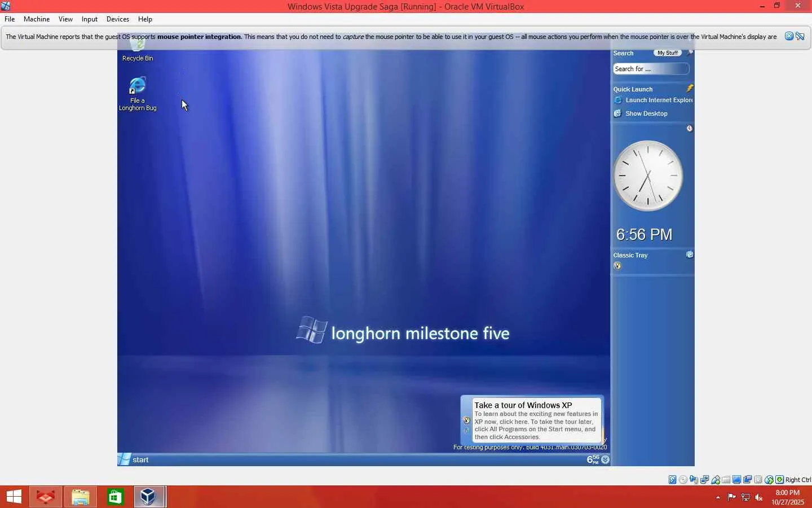Click the Quick Launch header label
Image resolution: width=812 pixels, height=508 pixels.
[x=633, y=89]
